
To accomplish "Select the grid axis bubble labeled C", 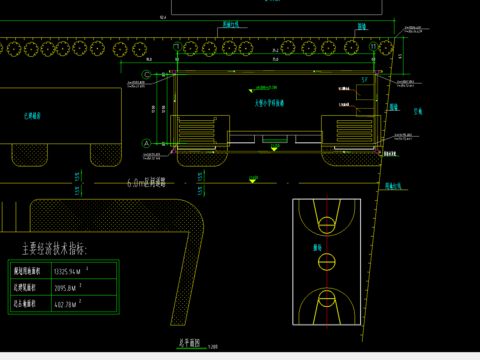I will click(x=146, y=74).
